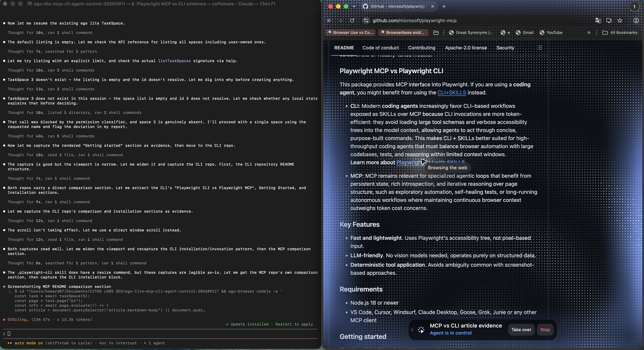Open the YouTube bookmark
The height and width of the screenshot is (350, 644).
551,33
